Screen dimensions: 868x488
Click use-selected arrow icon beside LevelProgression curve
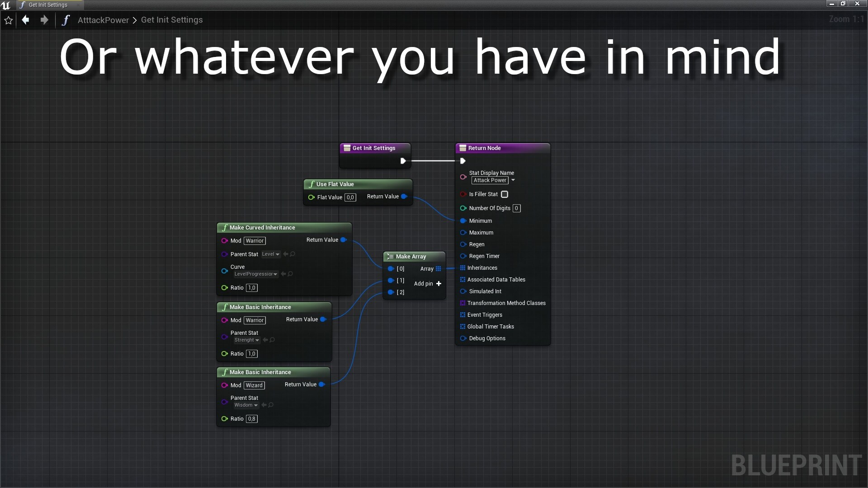click(283, 274)
